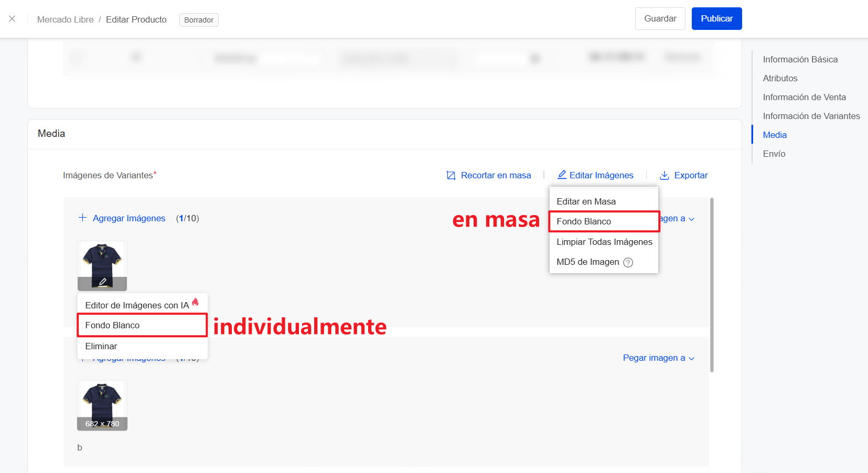Select Limpiar Todas Imágenes from the menu
Screen dimensions: 868x473
[604, 242]
